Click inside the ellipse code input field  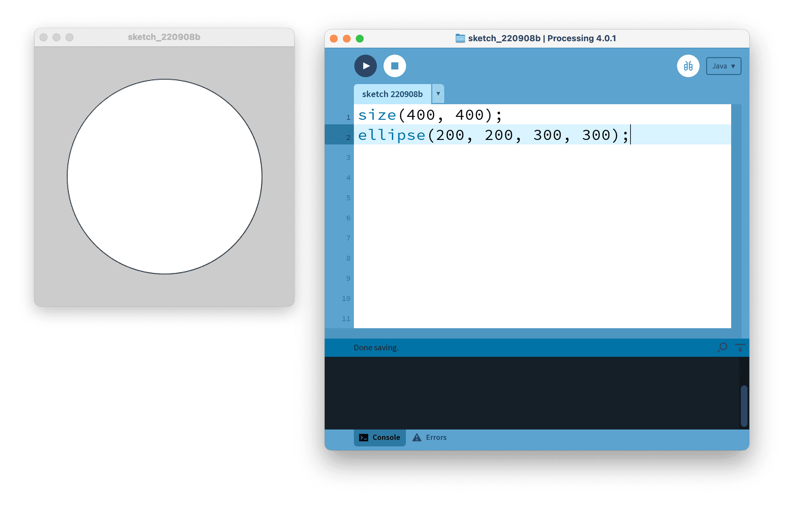click(x=497, y=135)
